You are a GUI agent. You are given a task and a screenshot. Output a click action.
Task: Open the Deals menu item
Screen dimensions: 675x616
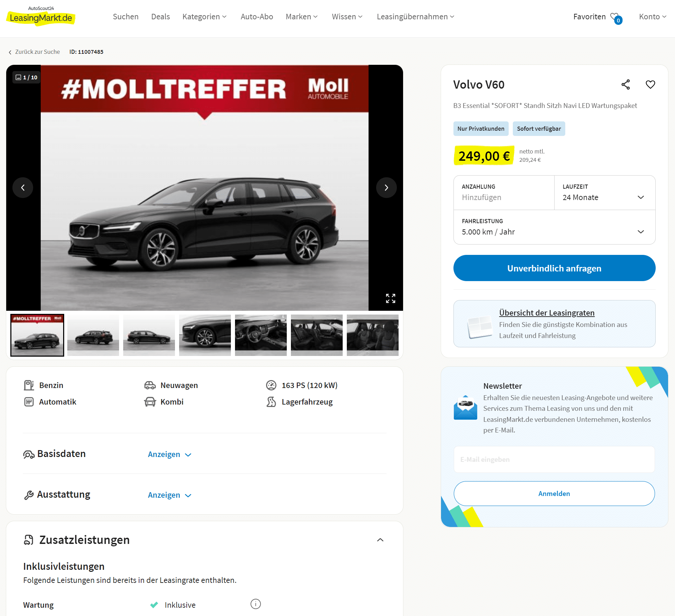(160, 17)
